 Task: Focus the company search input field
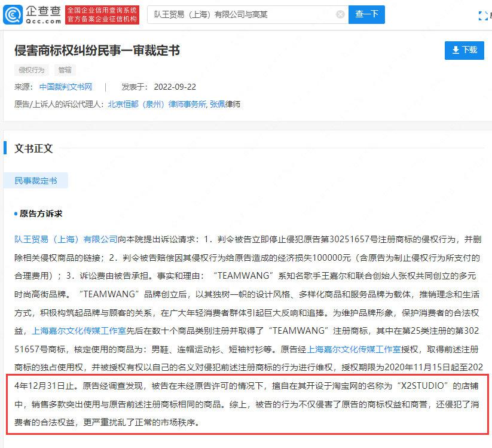tap(239, 14)
